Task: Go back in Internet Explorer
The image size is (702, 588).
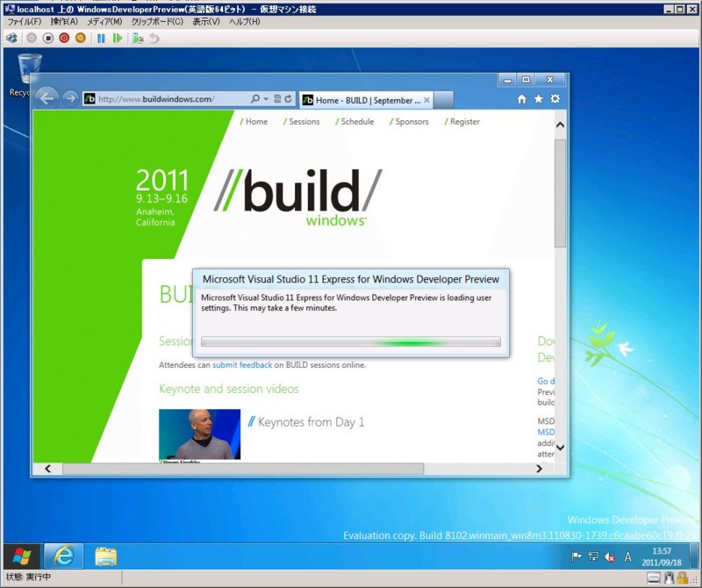Action: click(x=47, y=98)
